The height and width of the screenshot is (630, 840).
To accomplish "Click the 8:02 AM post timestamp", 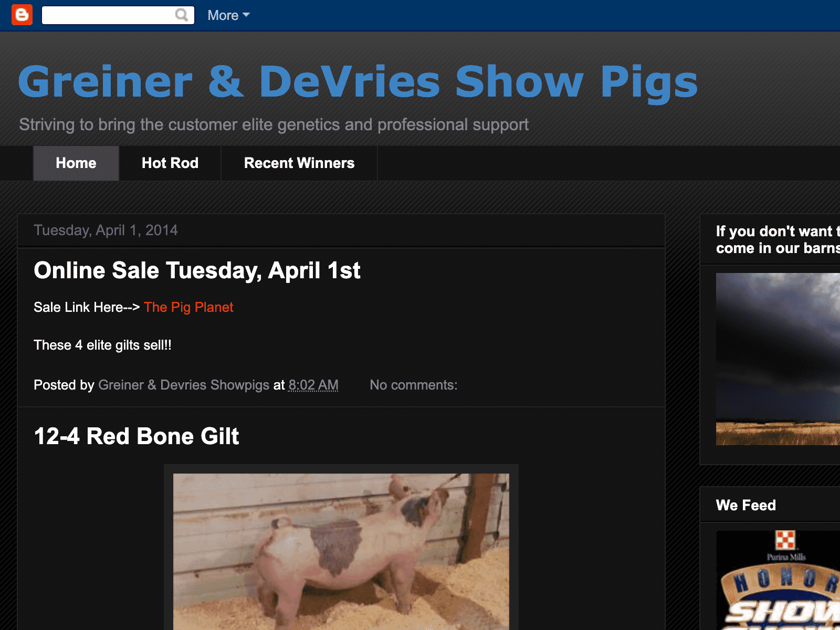I will point(313,385).
